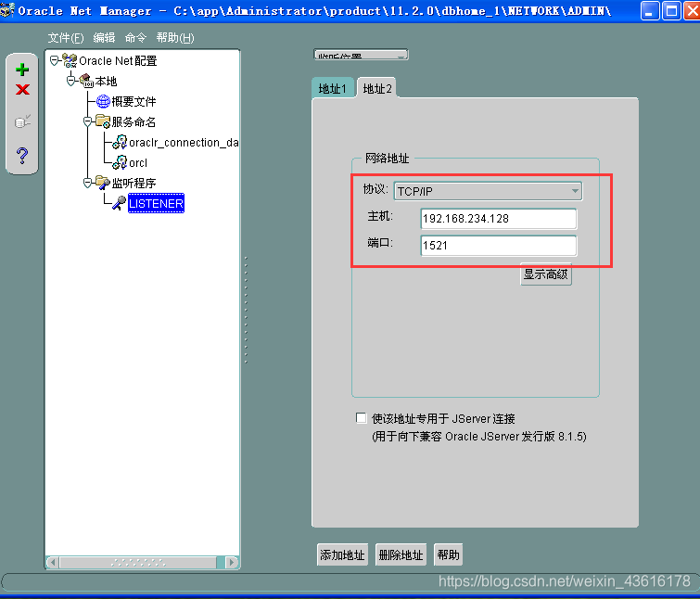Enable the JServer dedicated address checkbox
Screen dimensions: 700x599
tap(361, 418)
